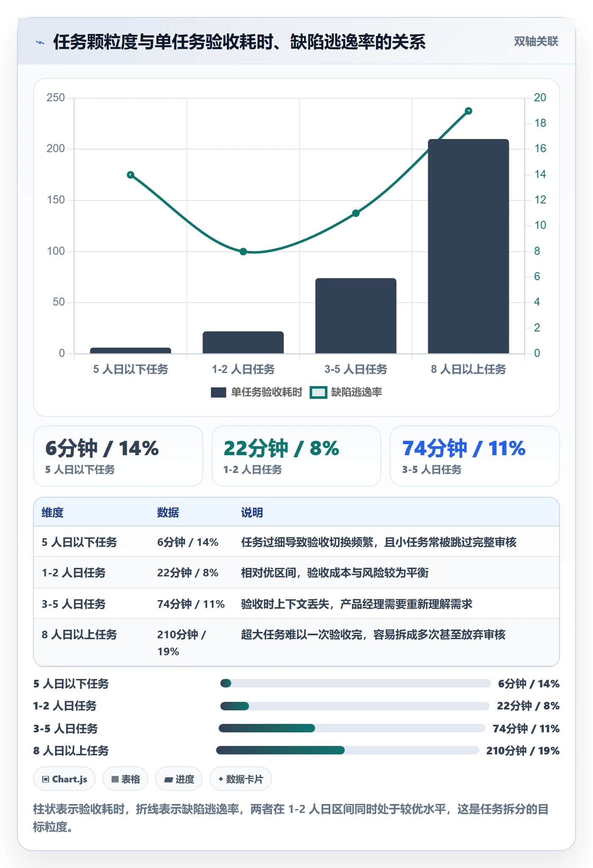The image size is (593, 868).
Task: Toggle the 单任务验收耗时 legend swatch
Action: point(219,392)
